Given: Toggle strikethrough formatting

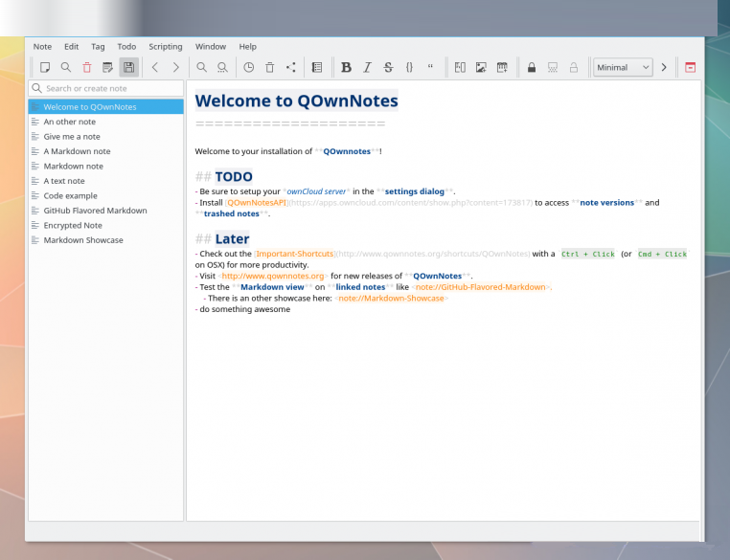Looking at the screenshot, I should pos(388,67).
